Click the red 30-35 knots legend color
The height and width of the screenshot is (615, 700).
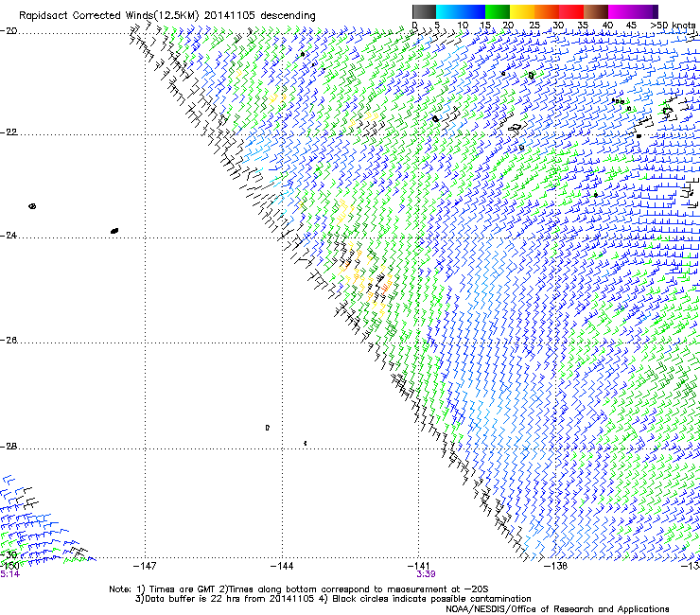coord(571,11)
